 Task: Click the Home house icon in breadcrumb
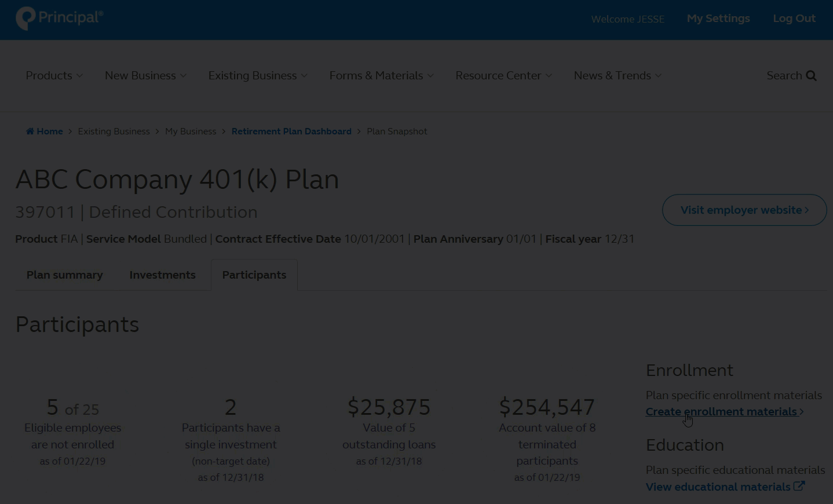30,132
